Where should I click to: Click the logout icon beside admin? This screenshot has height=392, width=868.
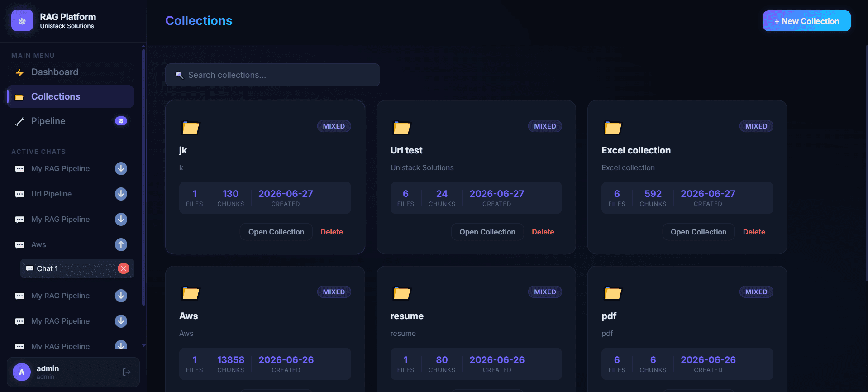coord(127,372)
